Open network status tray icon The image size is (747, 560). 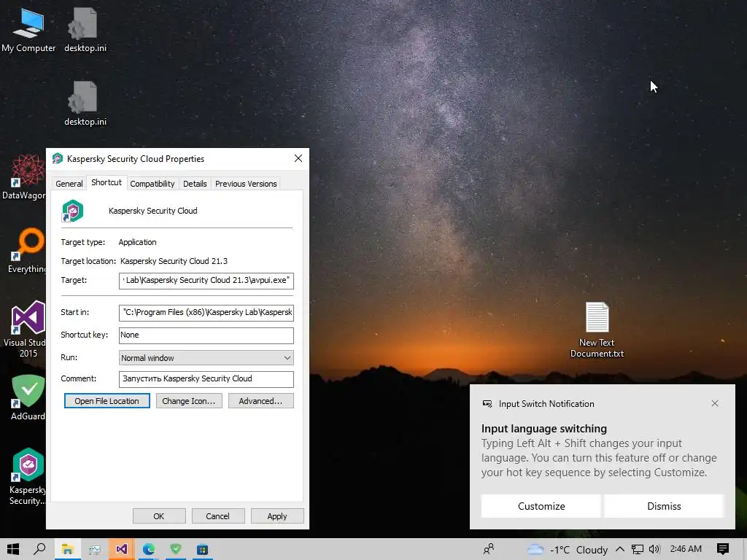point(638,549)
